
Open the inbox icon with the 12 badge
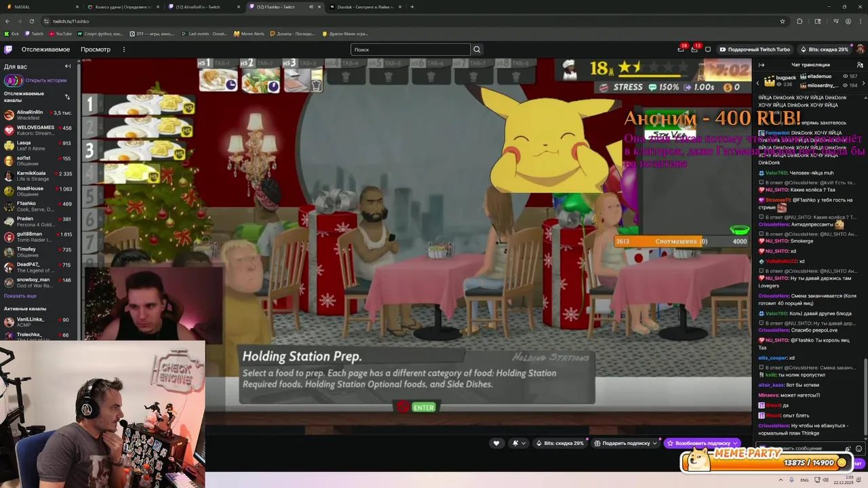694,49
